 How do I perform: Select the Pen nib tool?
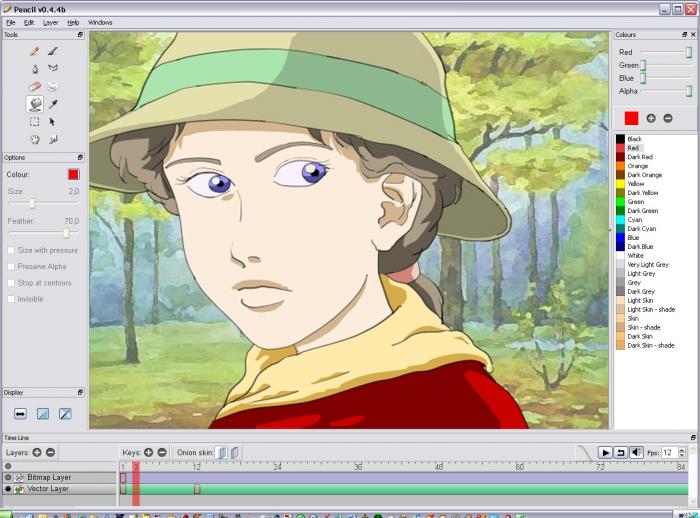(x=34, y=68)
